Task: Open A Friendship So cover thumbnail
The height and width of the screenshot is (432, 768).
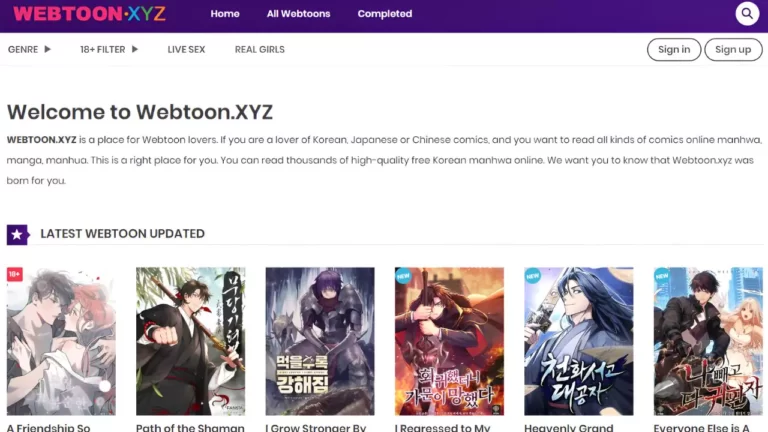Action: click(x=61, y=341)
